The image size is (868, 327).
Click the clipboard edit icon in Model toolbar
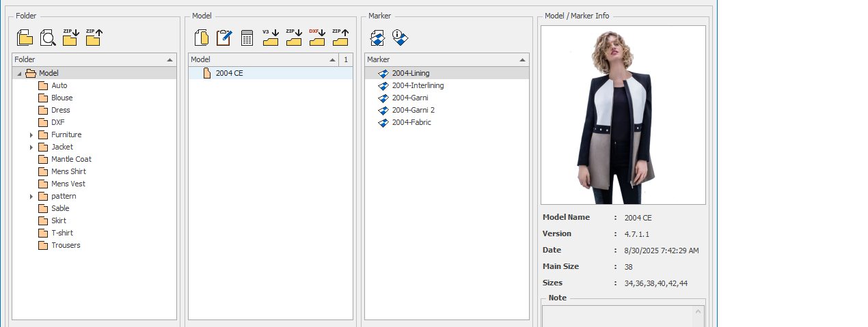pos(224,38)
